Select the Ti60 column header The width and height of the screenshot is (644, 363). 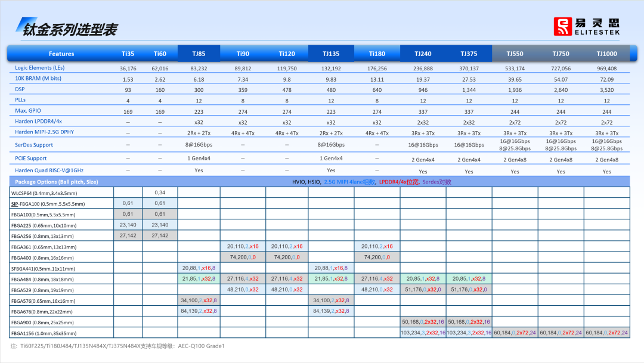tap(160, 54)
